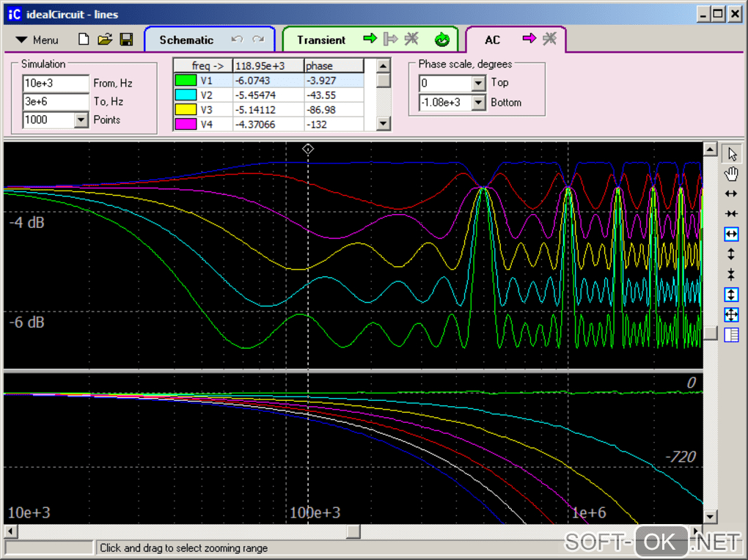Open the Menu dropdown
The height and width of the screenshot is (560, 748).
click(37, 40)
